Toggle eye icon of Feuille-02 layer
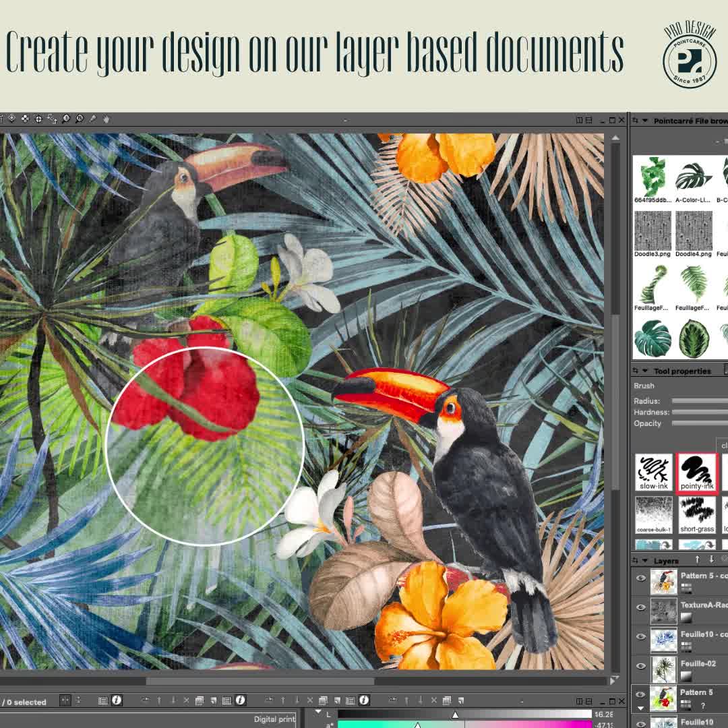 [641, 666]
